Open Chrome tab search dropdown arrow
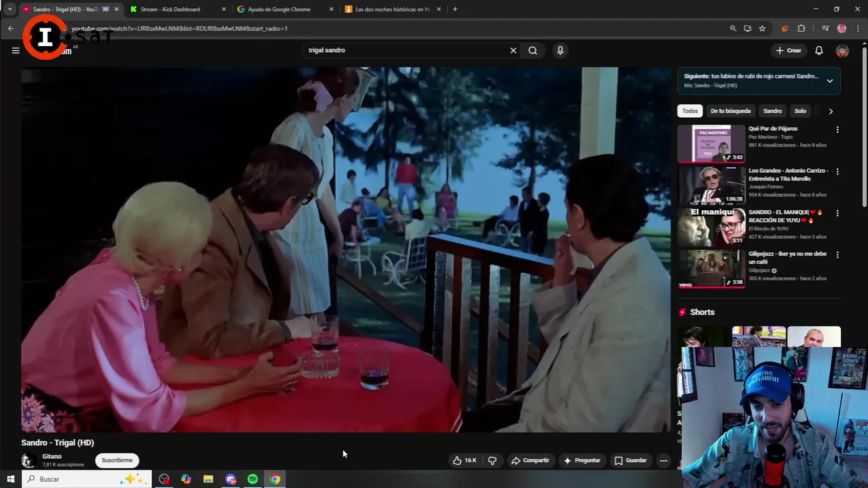The image size is (868, 488). [9, 9]
